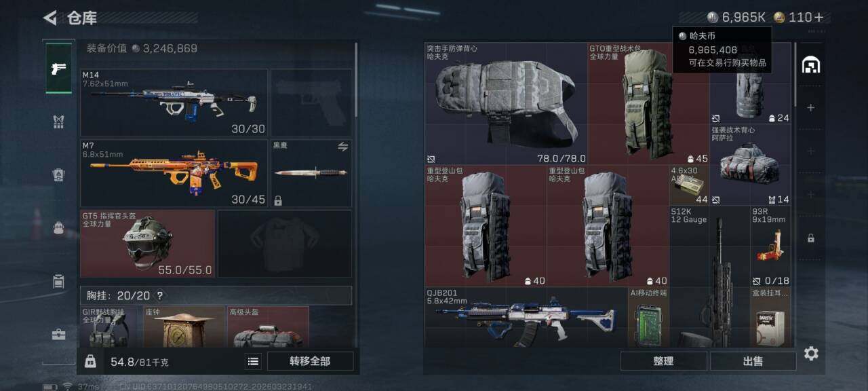Image resolution: width=868 pixels, height=391 pixels.
Task: Click the question mark next to 胸挂 20/20
Action: click(159, 296)
